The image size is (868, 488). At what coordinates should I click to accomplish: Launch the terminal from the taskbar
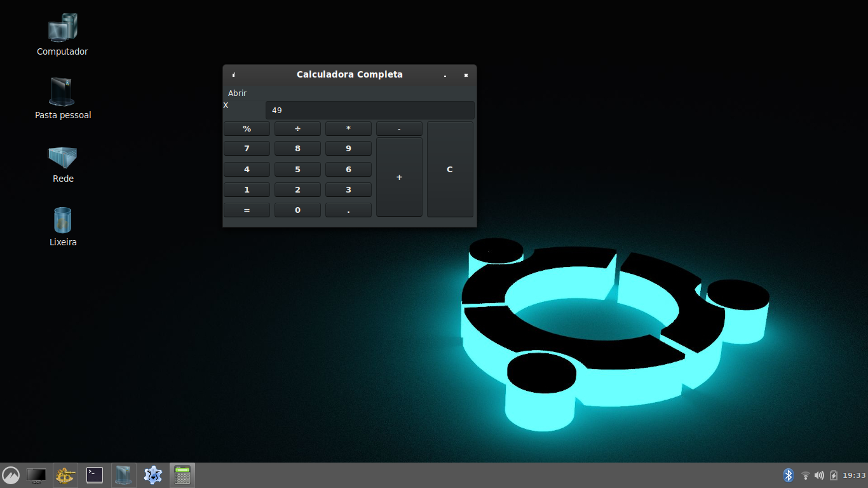[95, 475]
